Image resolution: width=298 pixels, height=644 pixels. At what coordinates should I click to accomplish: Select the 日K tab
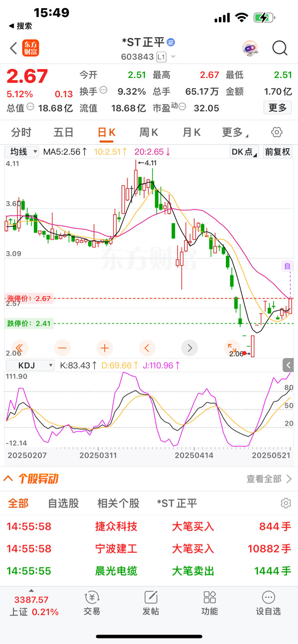[106, 133]
